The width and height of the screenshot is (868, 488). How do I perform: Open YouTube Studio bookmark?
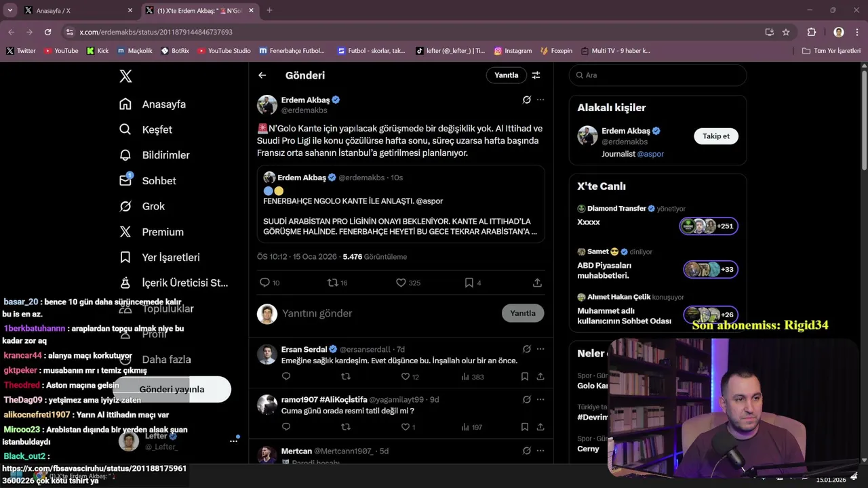pos(224,51)
